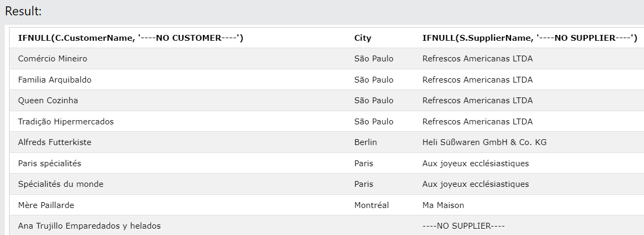Image resolution: width=644 pixels, height=235 pixels.
Task: Click São Paulo in the Comércio Mineiro row
Action: coord(374,59)
